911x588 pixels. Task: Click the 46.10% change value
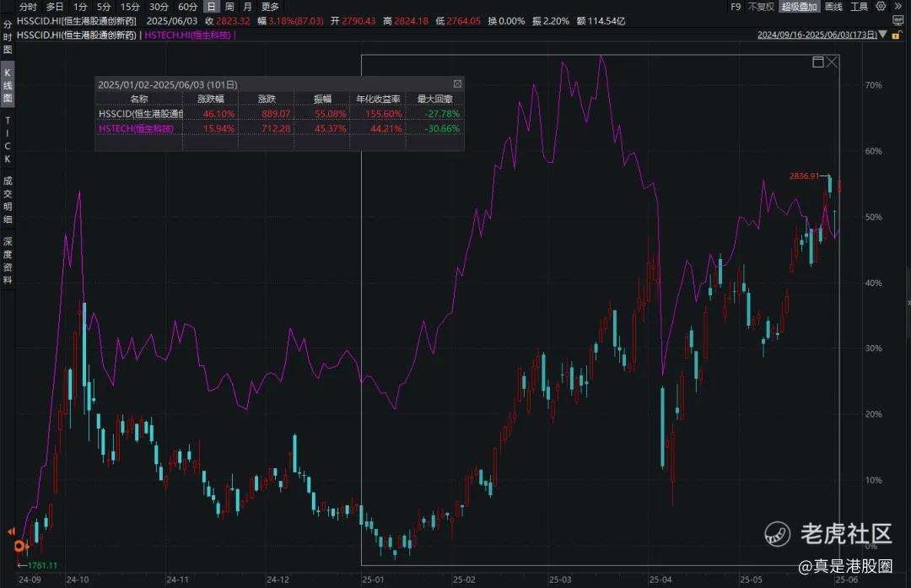[x=218, y=114]
